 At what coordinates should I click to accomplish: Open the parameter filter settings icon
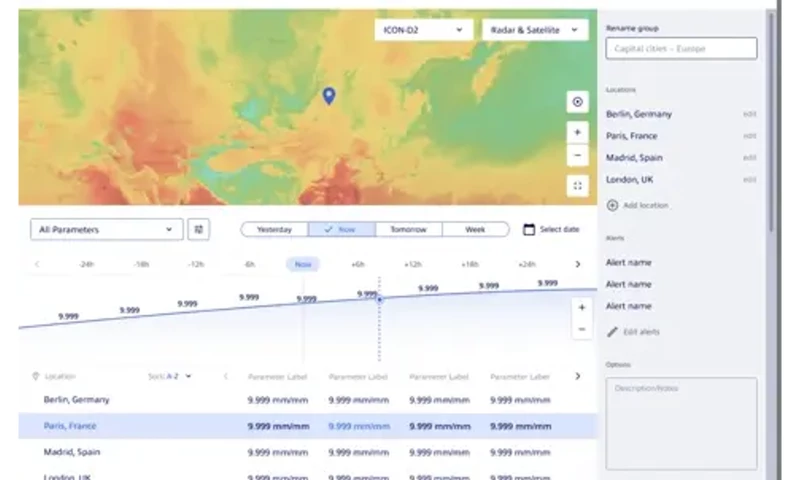click(x=199, y=230)
